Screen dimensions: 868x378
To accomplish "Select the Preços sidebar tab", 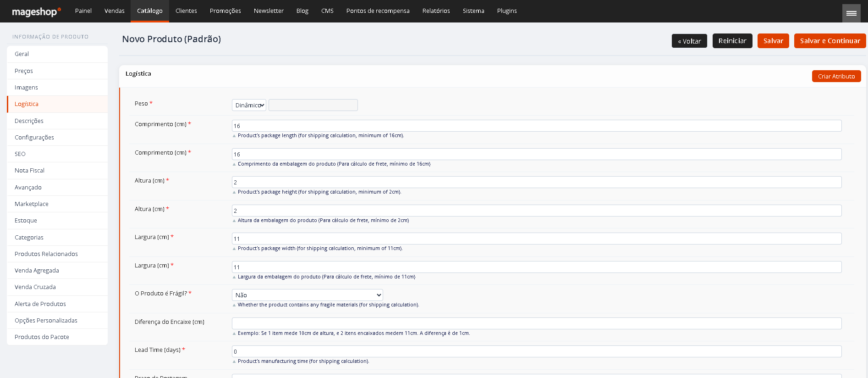I will (x=57, y=71).
